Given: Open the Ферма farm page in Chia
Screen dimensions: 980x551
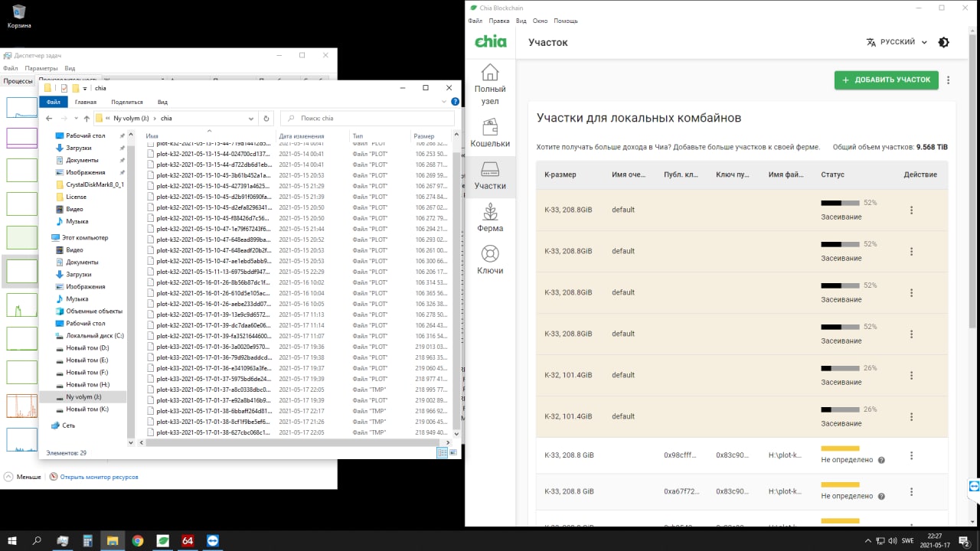Looking at the screenshot, I should pos(490,218).
